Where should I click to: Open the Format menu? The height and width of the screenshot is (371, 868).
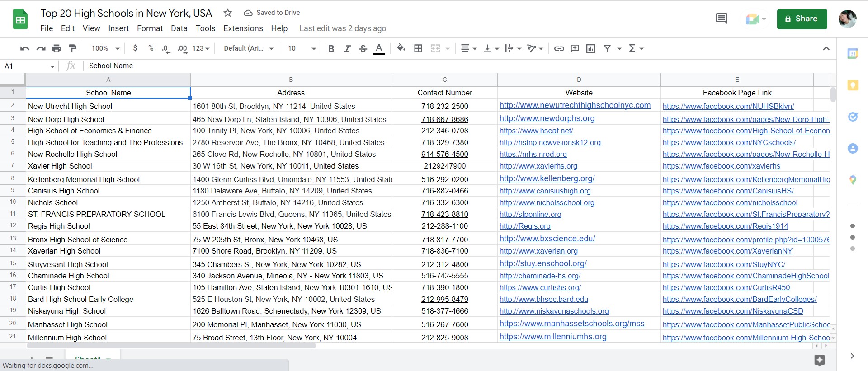[x=150, y=28]
